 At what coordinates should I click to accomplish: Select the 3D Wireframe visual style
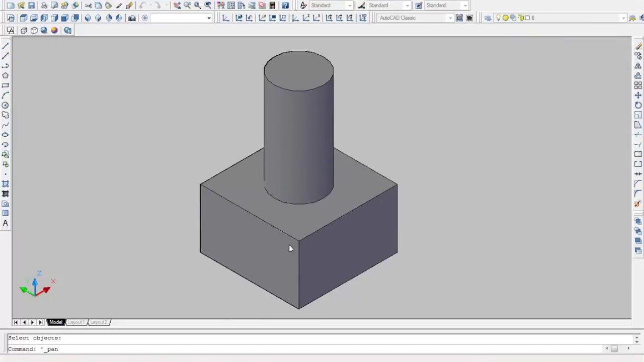click(24, 31)
